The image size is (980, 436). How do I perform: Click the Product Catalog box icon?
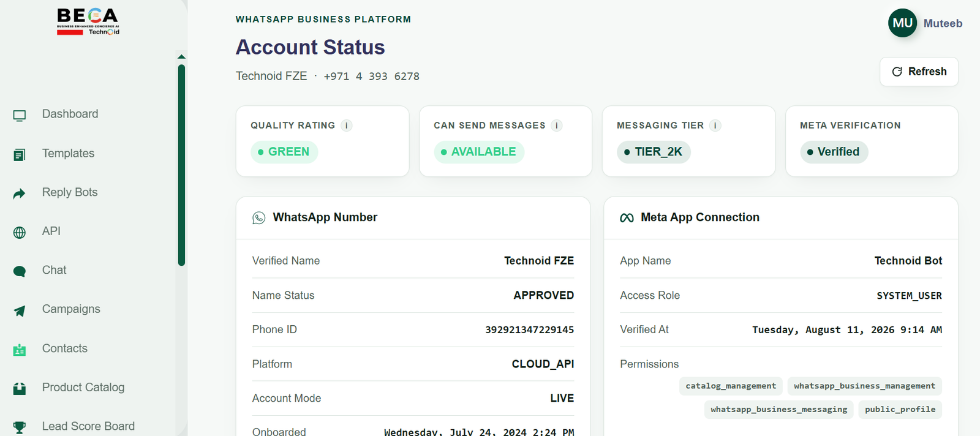tap(20, 388)
